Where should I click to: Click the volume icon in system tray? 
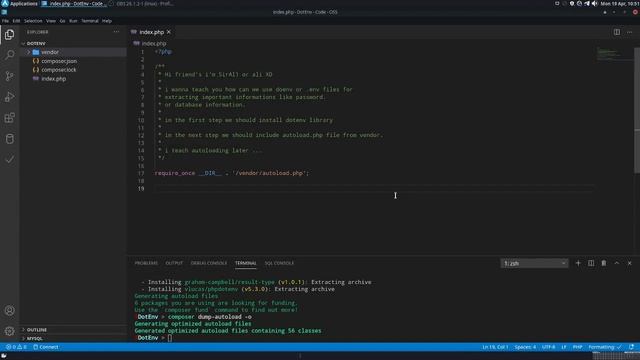pyautogui.click(x=594, y=4)
